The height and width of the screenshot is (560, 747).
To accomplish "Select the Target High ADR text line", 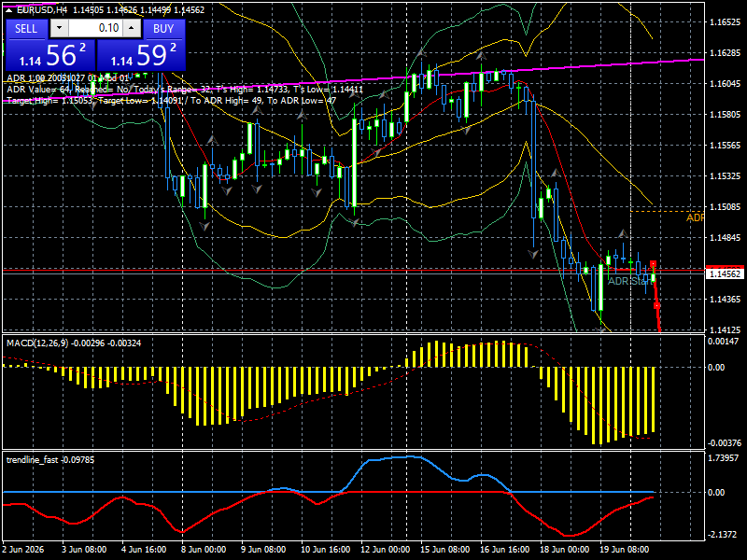I will point(172,101).
